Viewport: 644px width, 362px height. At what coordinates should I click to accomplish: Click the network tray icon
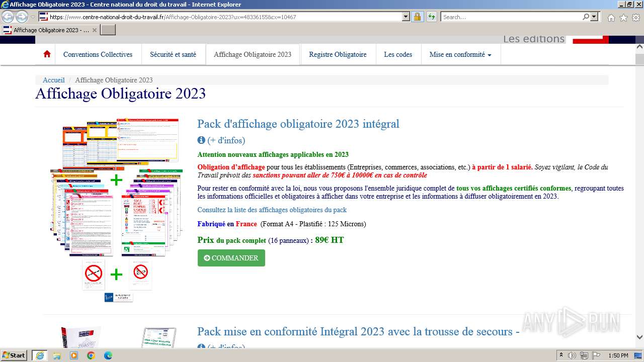click(x=584, y=355)
